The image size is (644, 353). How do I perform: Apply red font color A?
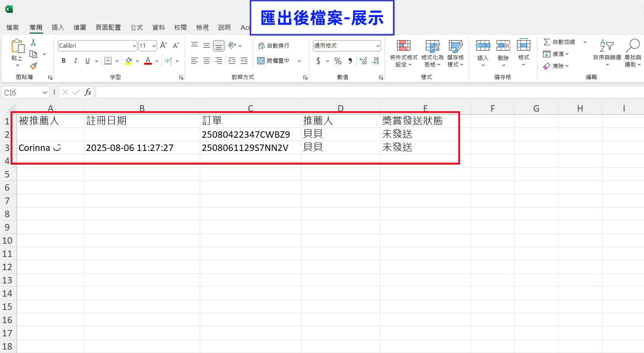pyautogui.click(x=148, y=61)
